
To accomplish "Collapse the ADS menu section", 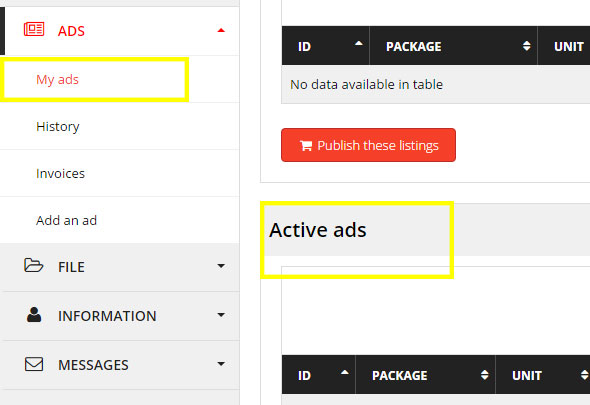I will [x=221, y=30].
